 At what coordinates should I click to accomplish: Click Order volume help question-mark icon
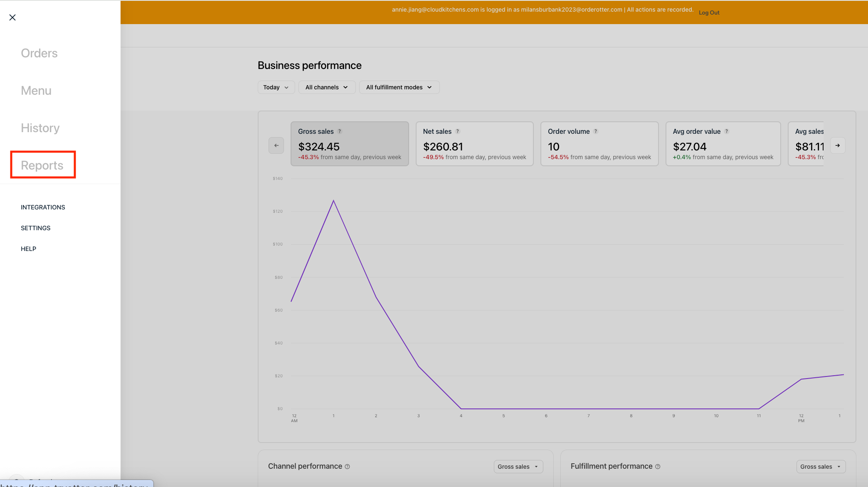[596, 131]
